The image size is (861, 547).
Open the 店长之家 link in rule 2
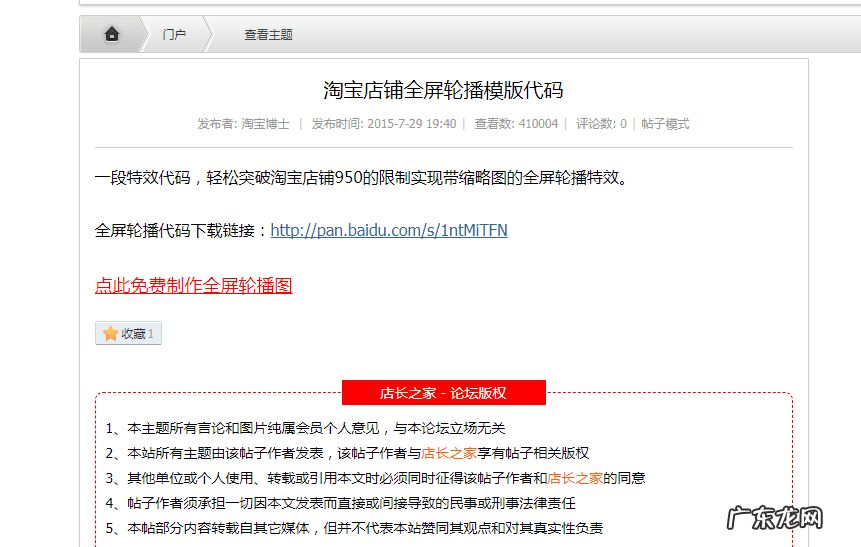pyautogui.click(x=449, y=453)
